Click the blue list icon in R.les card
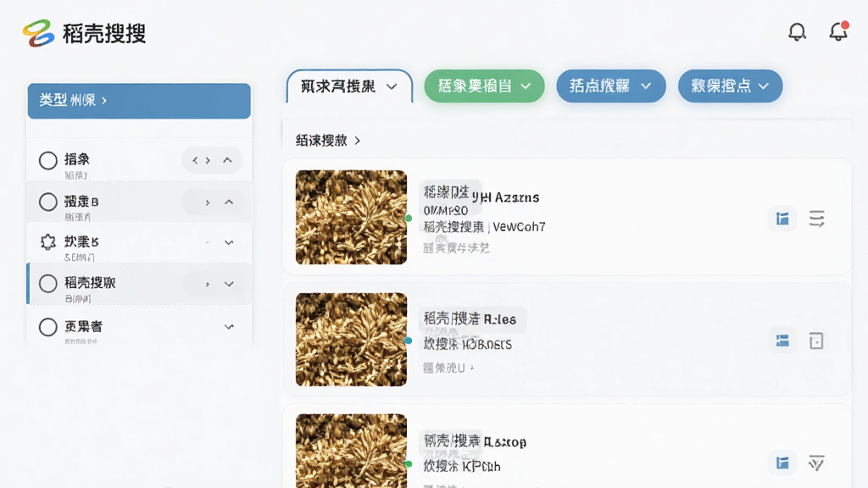Image resolution: width=868 pixels, height=488 pixels. pyautogui.click(x=782, y=341)
